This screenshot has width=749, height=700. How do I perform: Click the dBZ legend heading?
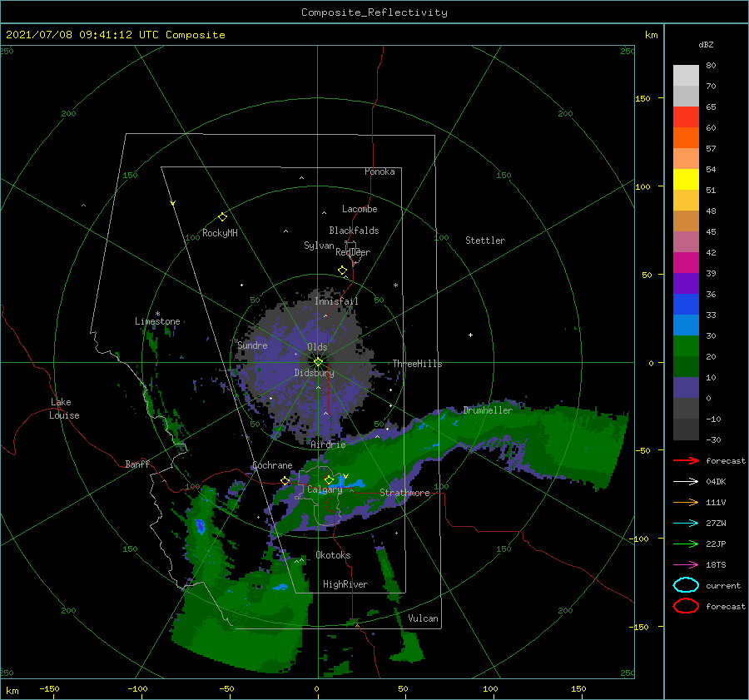[x=706, y=44]
